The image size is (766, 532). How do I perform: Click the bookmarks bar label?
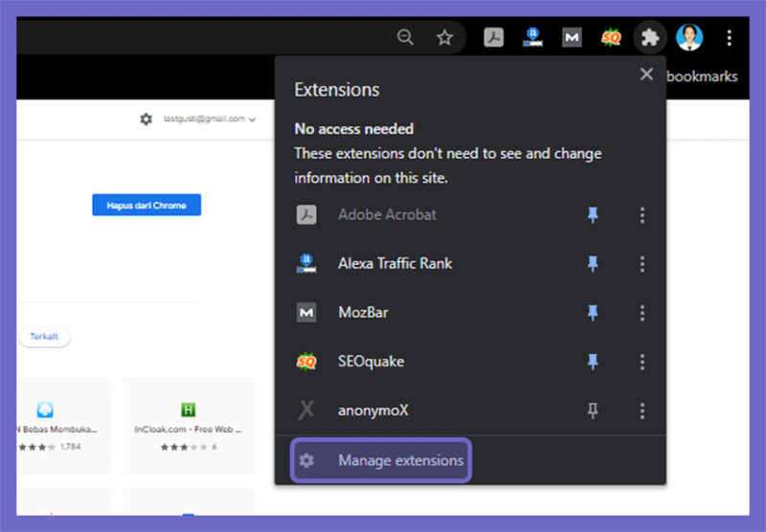pos(702,77)
